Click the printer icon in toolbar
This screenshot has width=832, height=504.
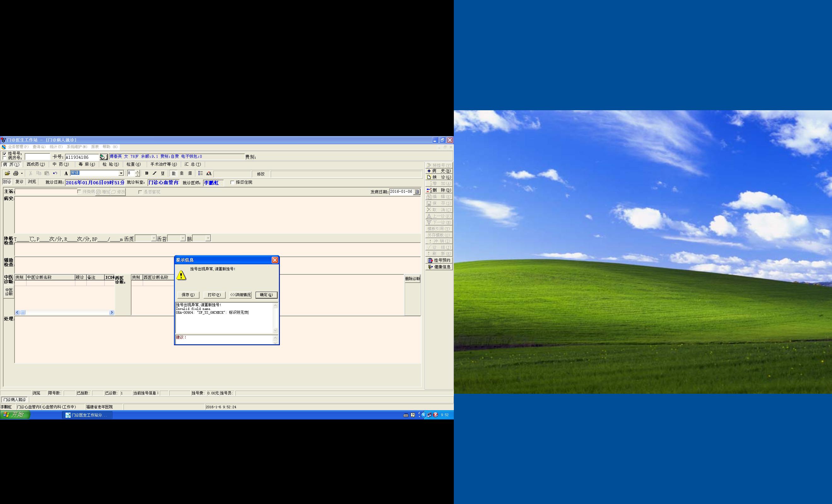coord(15,173)
